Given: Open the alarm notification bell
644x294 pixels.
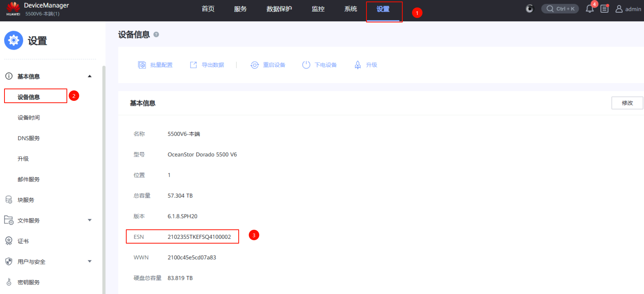Looking at the screenshot, I should point(589,9).
